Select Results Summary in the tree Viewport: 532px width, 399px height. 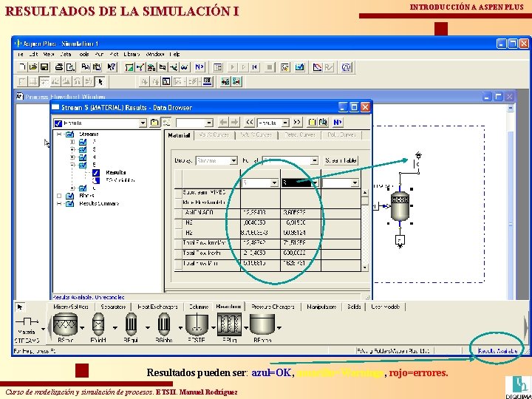pos(99,204)
